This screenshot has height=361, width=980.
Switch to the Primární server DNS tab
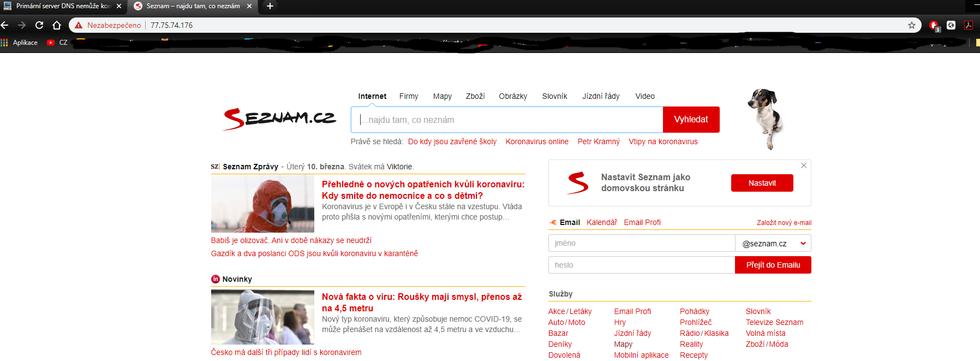click(x=60, y=6)
